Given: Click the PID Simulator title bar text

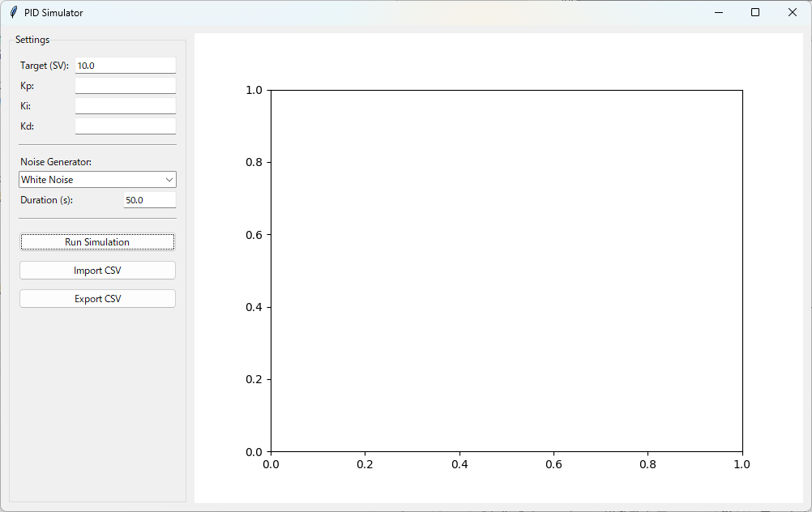Looking at the screenshot, I should point(53,13).
